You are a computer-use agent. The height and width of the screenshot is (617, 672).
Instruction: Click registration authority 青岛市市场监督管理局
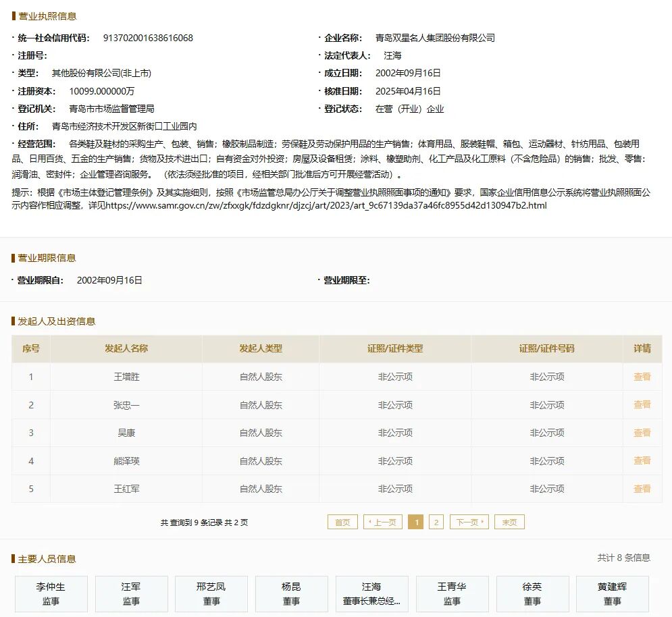tap(111, 109)
